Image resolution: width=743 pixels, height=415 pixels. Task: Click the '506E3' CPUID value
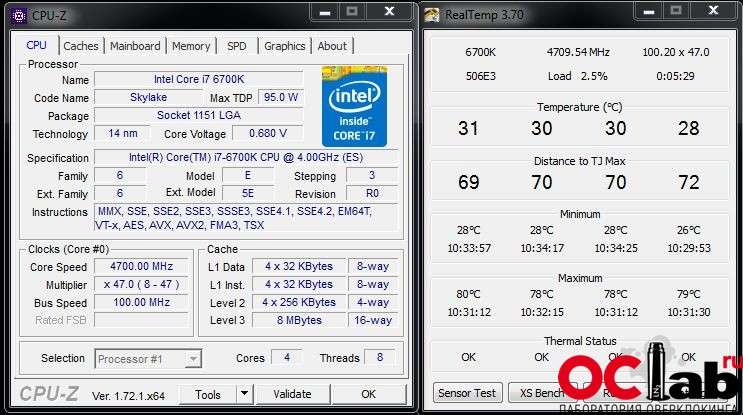click(480, 76)
